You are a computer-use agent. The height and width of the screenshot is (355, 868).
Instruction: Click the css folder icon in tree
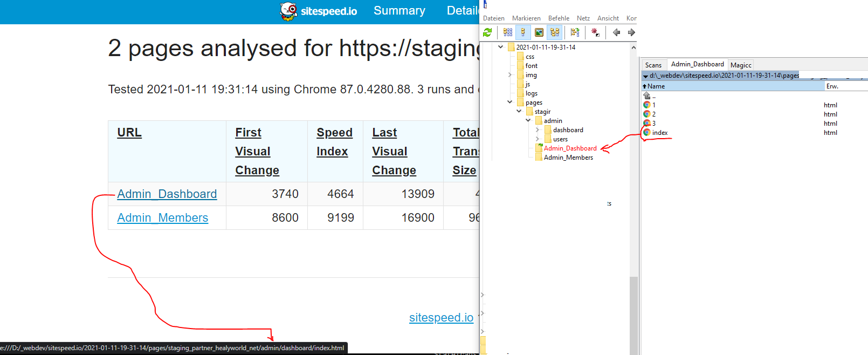[x=520, y=57]
